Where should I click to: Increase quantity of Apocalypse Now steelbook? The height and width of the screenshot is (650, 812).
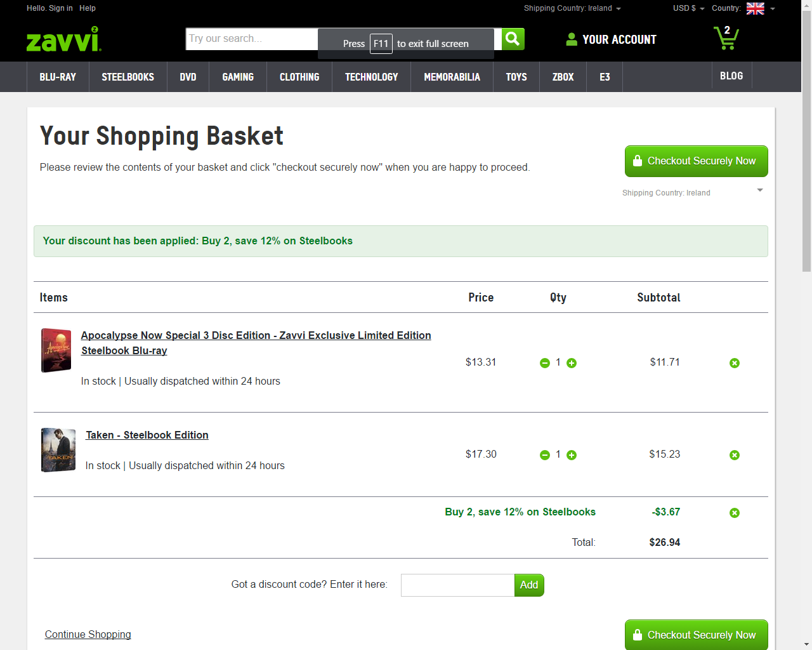[x=572, y=363]
